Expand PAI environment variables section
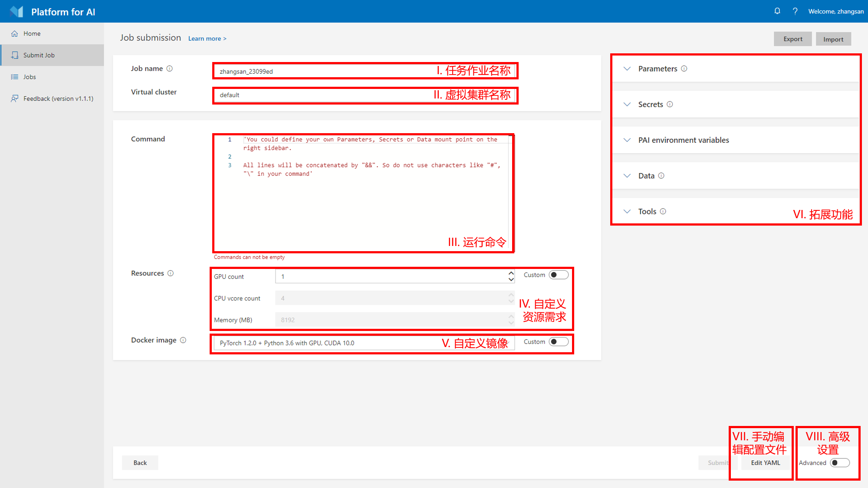This screenshot has width=868, height=488. 627,140
